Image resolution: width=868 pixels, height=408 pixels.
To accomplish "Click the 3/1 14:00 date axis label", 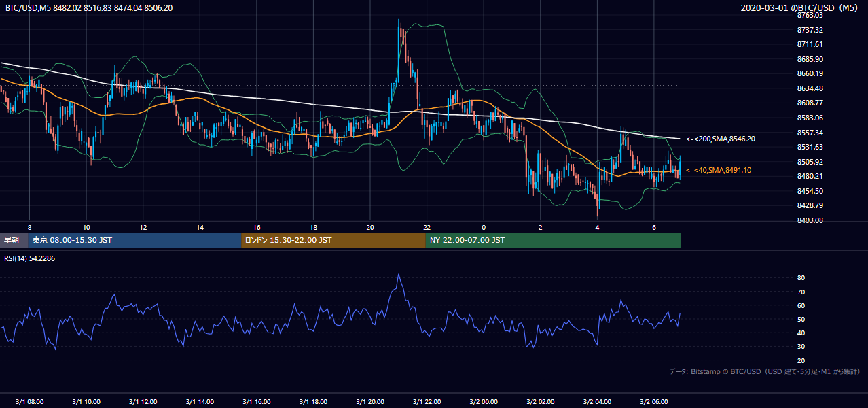I will click(200, 401).
